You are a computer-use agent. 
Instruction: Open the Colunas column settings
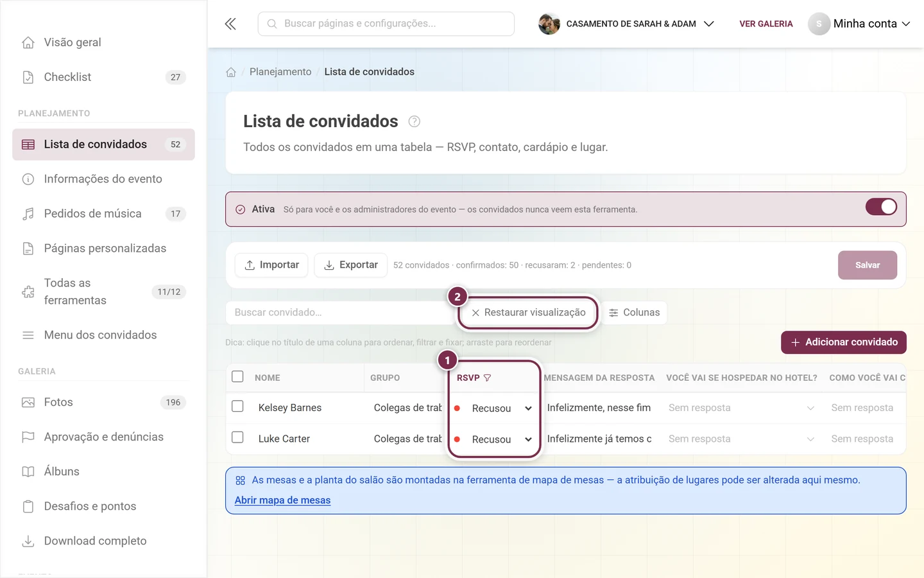click(635, 313)
